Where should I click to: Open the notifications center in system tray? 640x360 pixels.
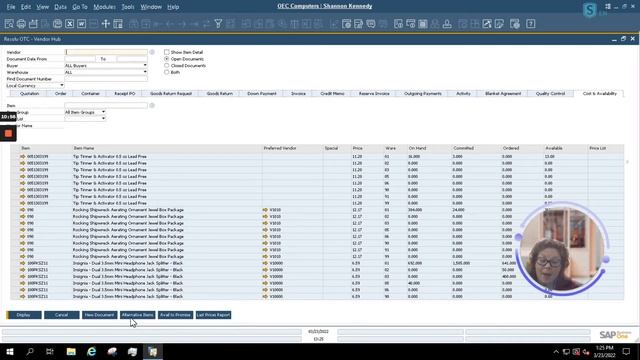(x=627, y=351)
